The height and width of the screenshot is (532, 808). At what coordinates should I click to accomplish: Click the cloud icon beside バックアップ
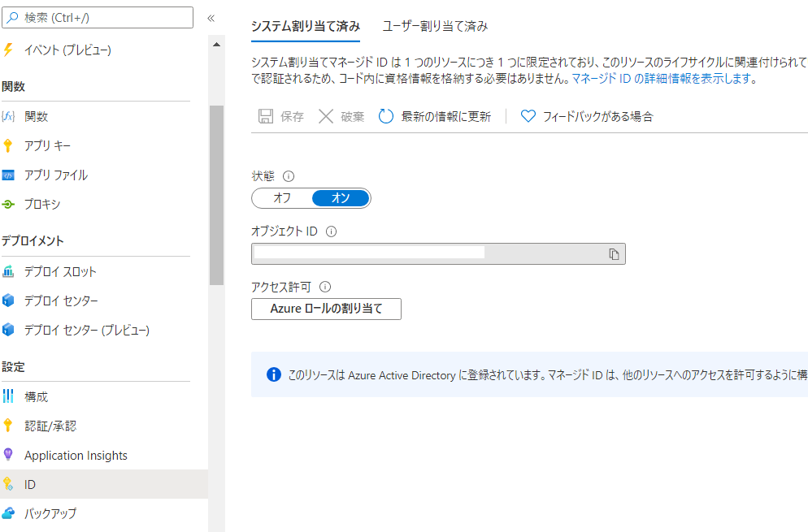pos(8,513)
